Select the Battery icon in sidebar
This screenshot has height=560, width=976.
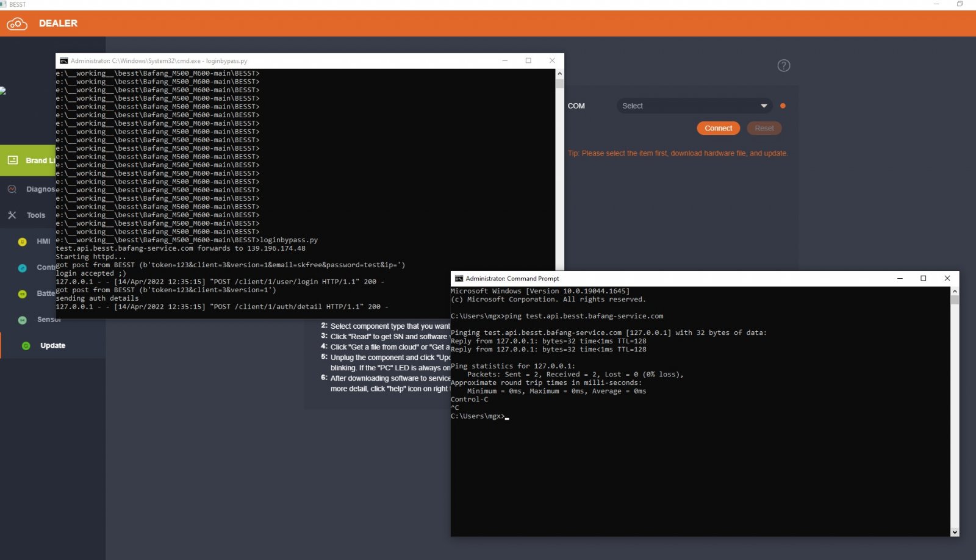click(x=23, y=294)
